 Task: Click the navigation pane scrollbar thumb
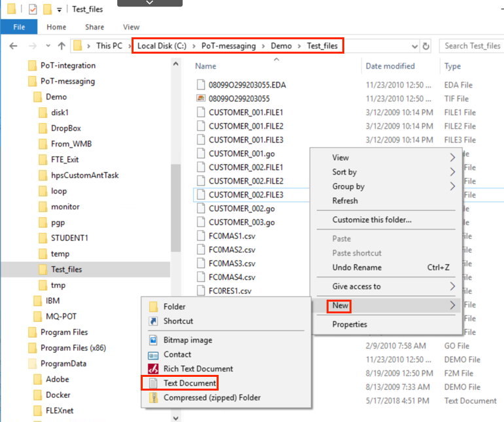tap(175, 207)
